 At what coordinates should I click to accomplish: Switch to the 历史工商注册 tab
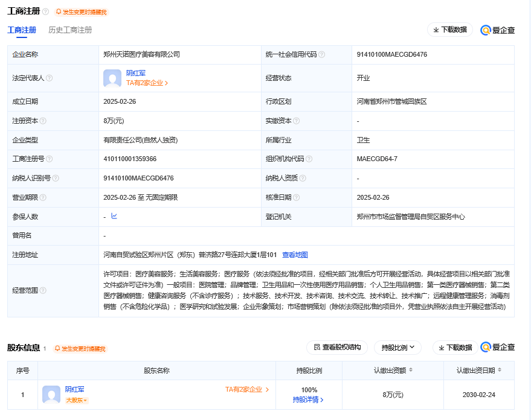(70, 30)
